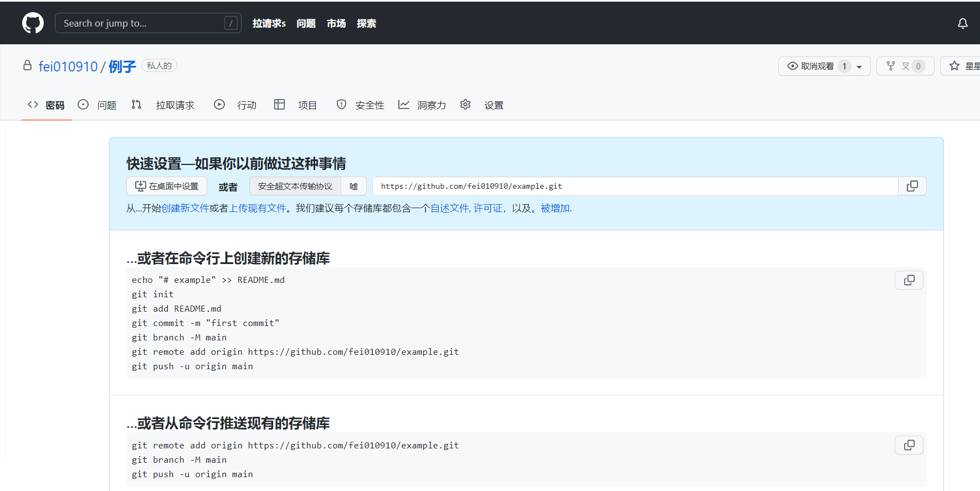This screenshot has width=980, height=491.
Task: Click the private repository lock icon
Action: click(x=27, y=65)
